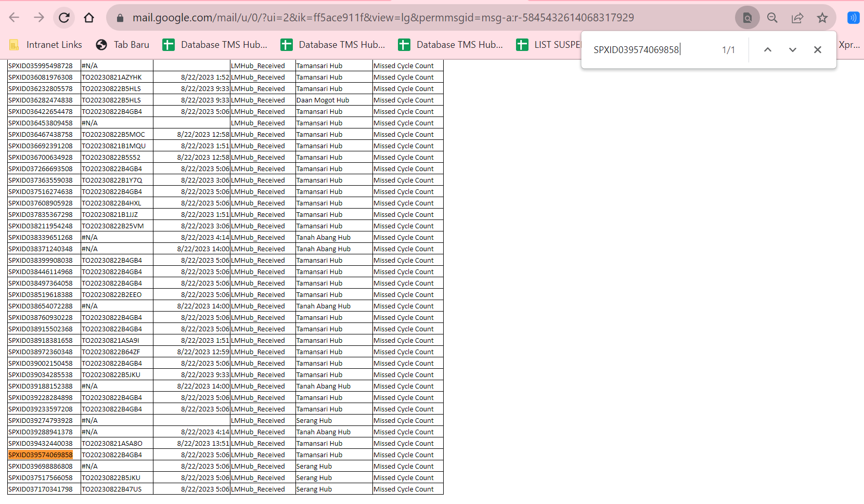Select cell SPXID038760930228
Viewport: 864px width, 504px height.
[x=44, y=317]
